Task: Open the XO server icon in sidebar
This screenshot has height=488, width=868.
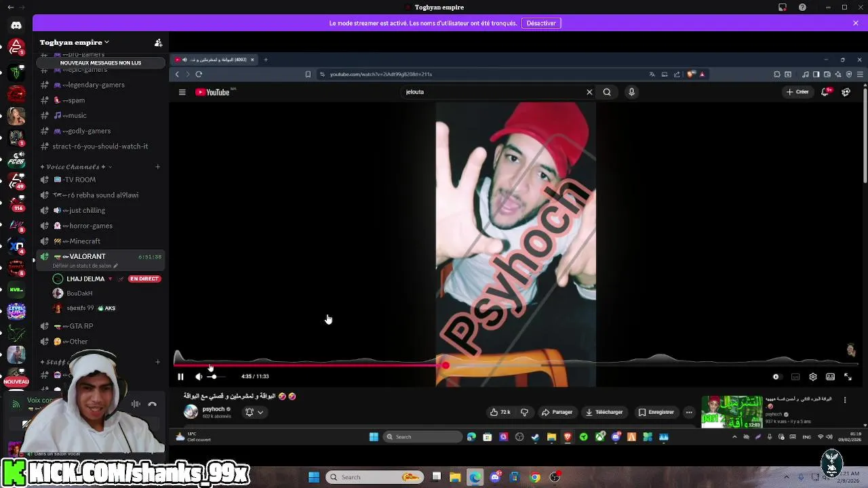Action: pyautogui.click(x=16, y=246)
